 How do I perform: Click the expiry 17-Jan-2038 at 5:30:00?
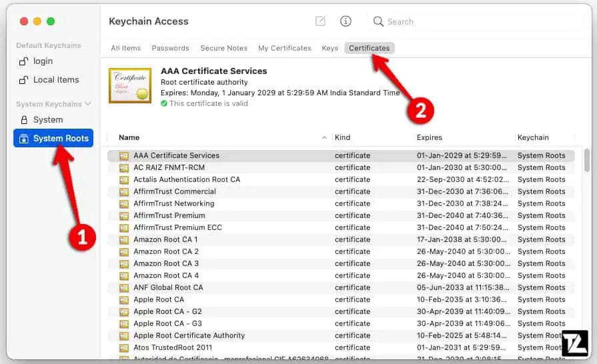point(462,239)
